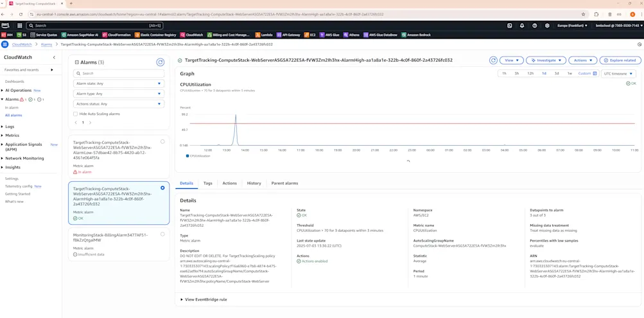Screen dimensions: 644x318
Task: Switch to the History tab
Action: coord(254,183)
